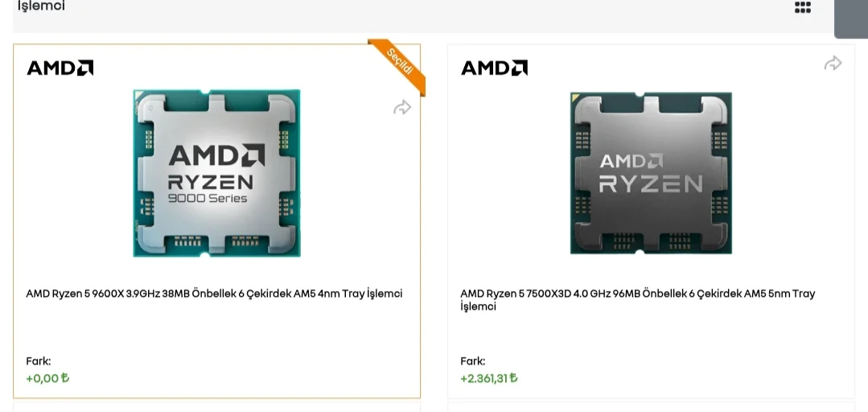
Task: Open the Ryzen 9000 Series chip image
Action: point(216,173)
